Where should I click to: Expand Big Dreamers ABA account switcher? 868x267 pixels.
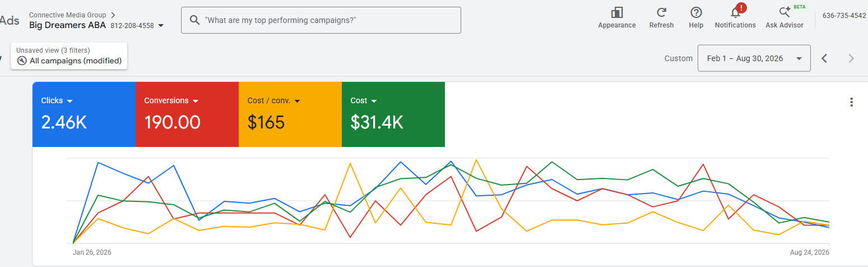click(161, 25)
